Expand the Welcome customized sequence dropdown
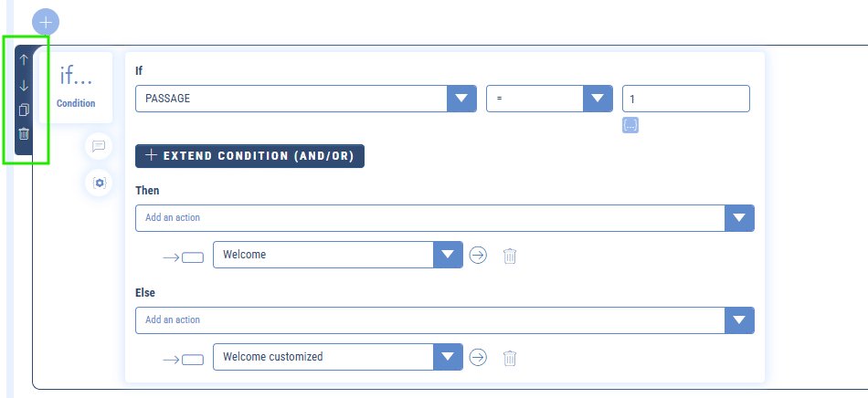 (x=448, y=357)
